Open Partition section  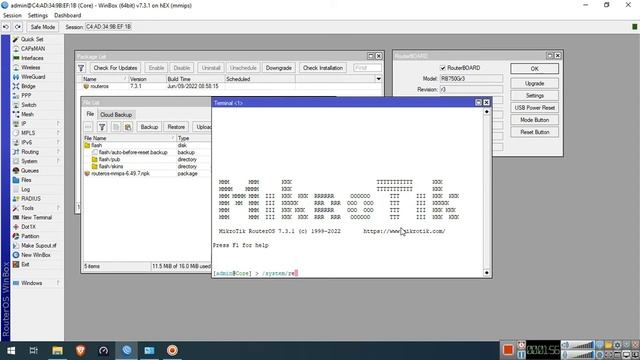(30, 236)
